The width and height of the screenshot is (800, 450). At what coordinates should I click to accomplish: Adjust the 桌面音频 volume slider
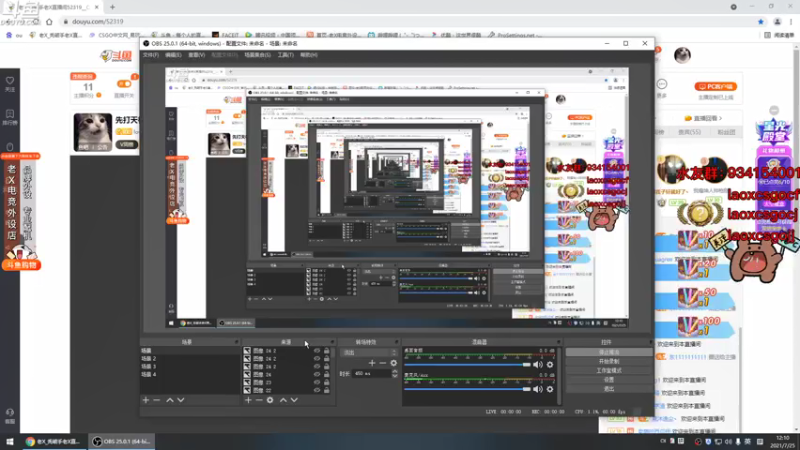pos(467,364)
